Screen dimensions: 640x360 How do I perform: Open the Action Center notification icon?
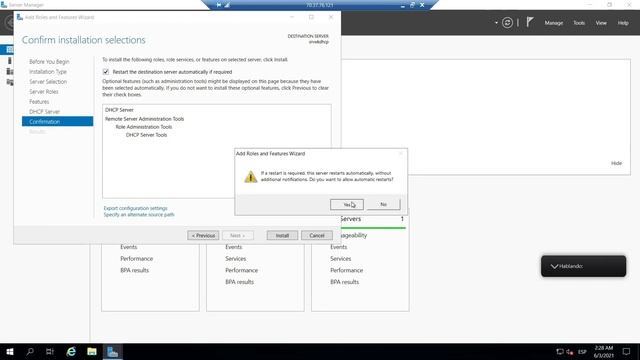(x=627, y=351)
